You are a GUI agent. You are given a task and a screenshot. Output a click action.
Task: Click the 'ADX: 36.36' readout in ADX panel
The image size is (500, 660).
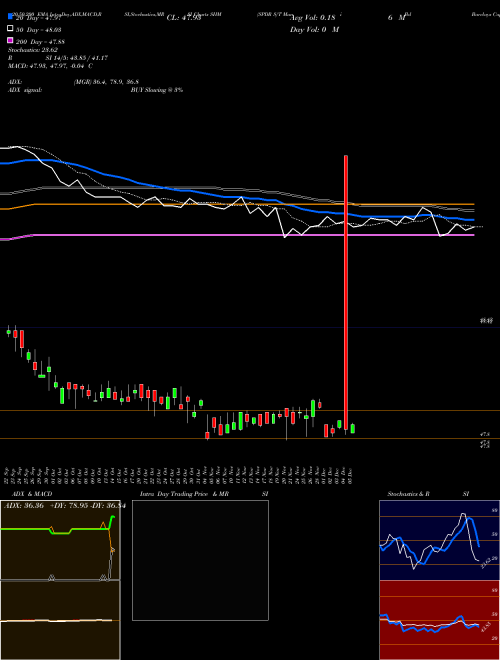[24, 506]
